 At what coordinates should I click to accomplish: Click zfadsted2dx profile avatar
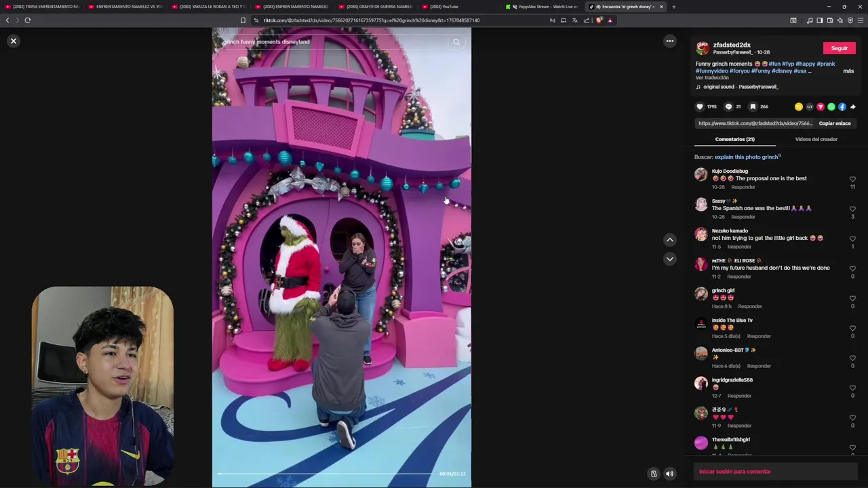[x=702, y=48]
